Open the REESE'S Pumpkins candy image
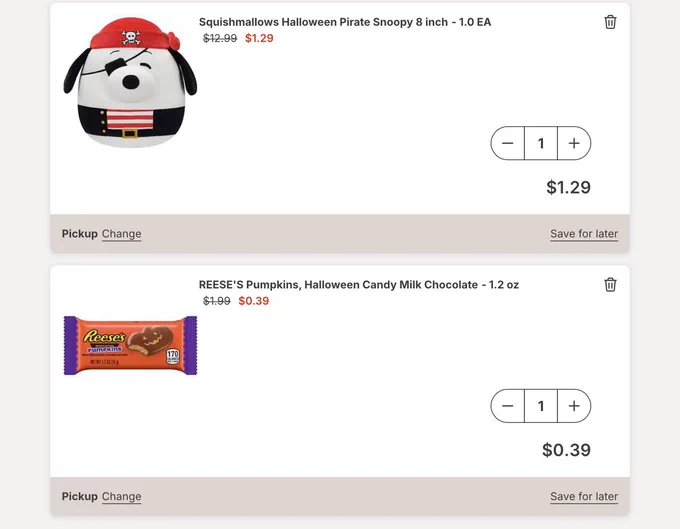Screen dimensions: 680x529 [130, 345]
